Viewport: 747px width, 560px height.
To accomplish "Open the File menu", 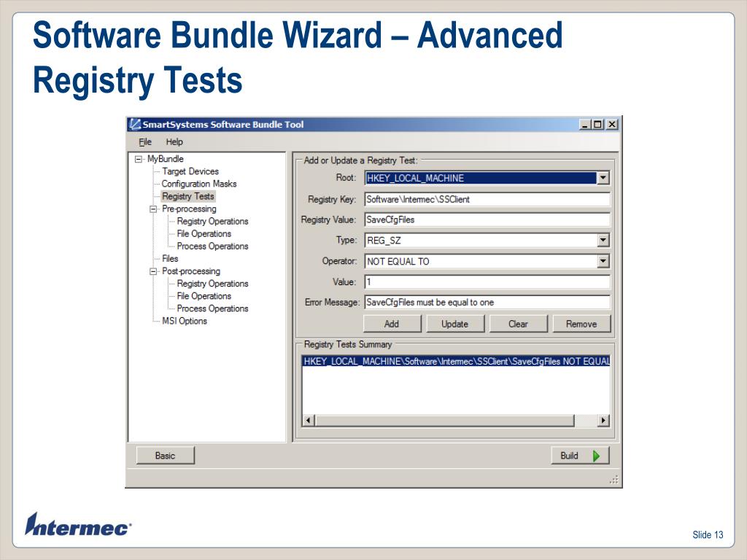I will coord(145,142).
